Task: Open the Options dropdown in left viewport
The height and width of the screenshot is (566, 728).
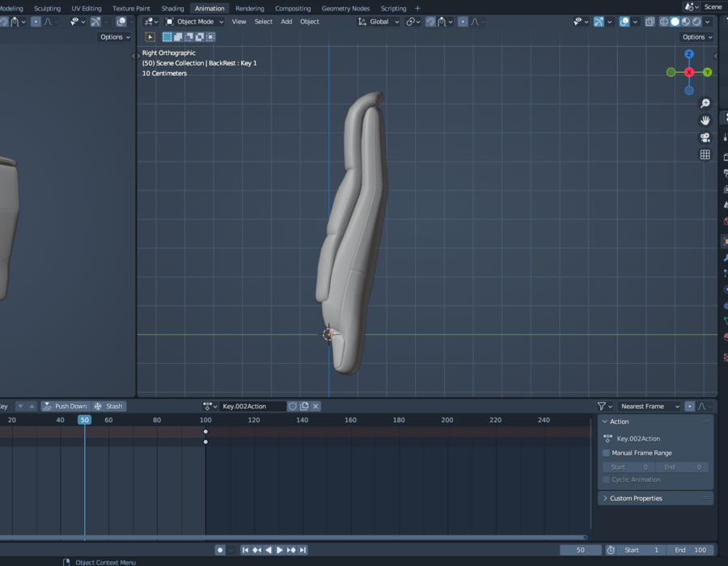Action: pos(115,36)
